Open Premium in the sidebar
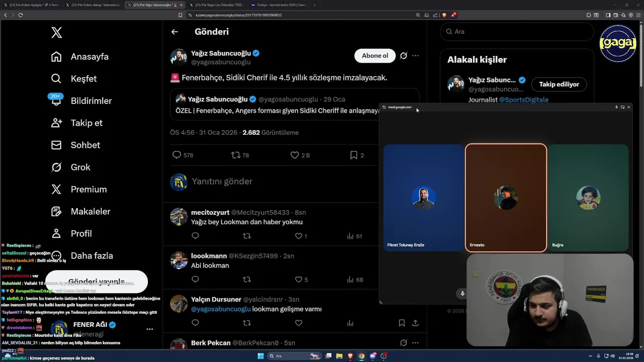This screenshot has width=644, height=362. [x=79, y=190]
